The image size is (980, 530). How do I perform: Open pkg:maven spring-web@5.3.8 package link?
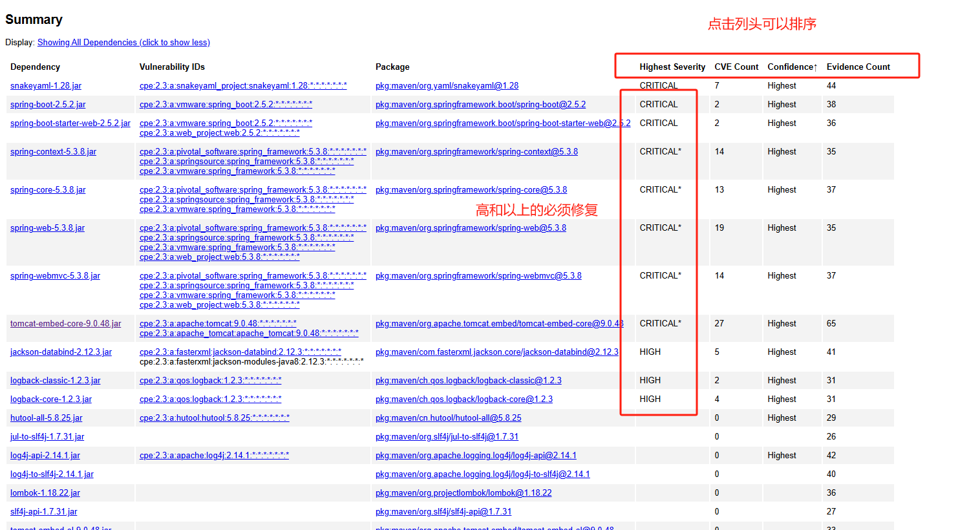[471, 228]
